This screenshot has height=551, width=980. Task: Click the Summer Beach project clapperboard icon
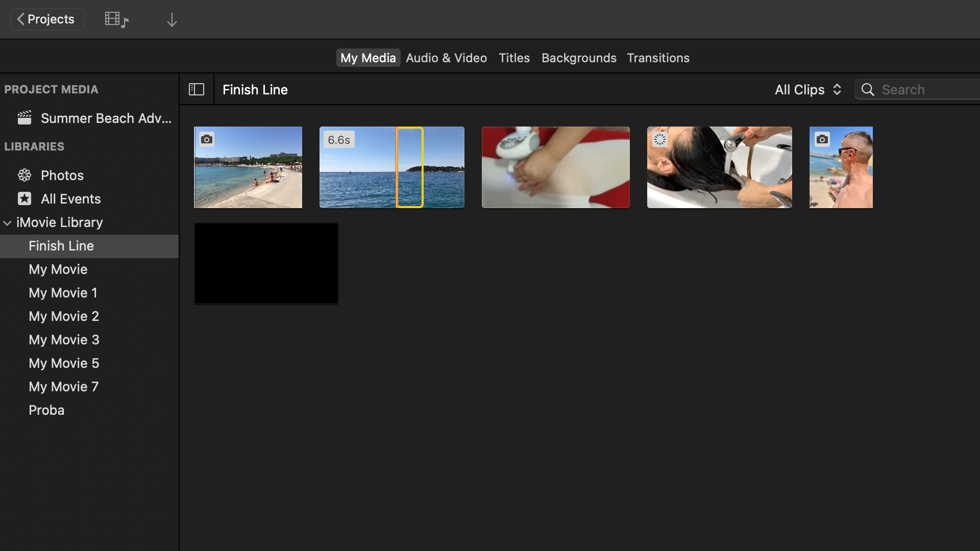coord(24,118)
